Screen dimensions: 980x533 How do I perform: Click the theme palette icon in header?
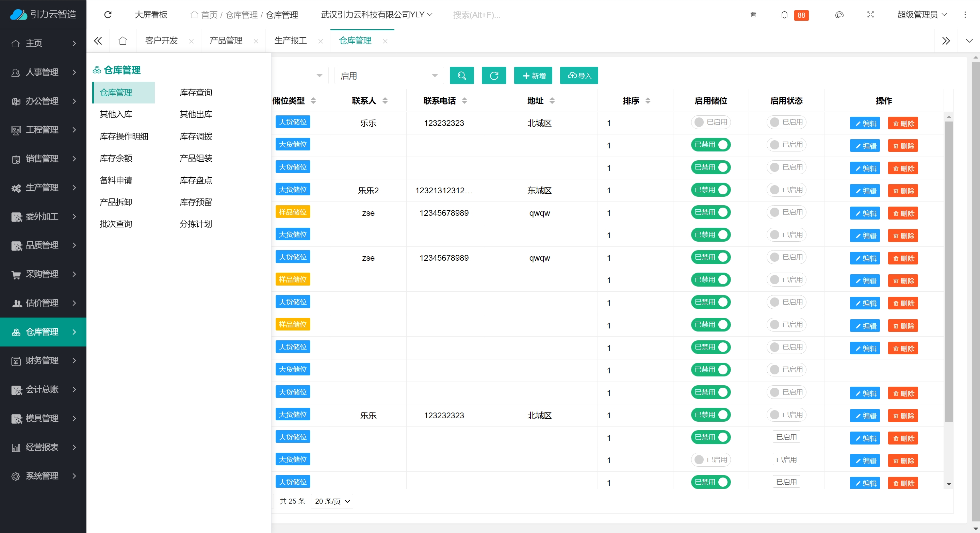[839, 15]
